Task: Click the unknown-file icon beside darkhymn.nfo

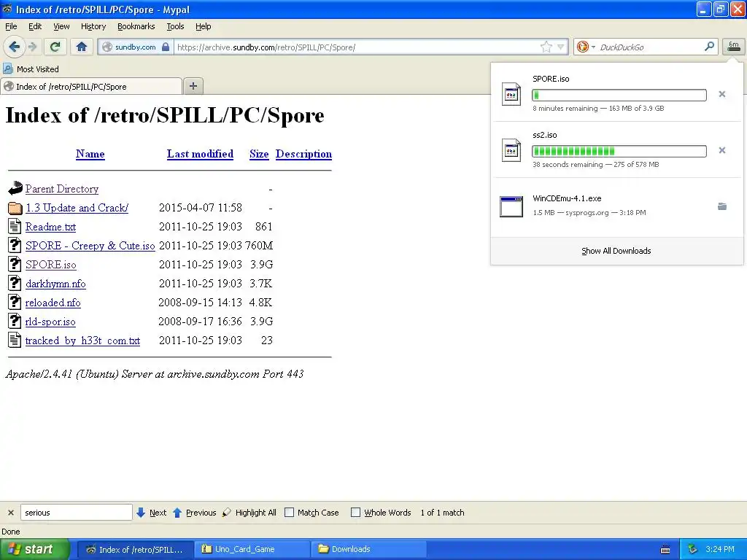Action: (x=15, y=283)
